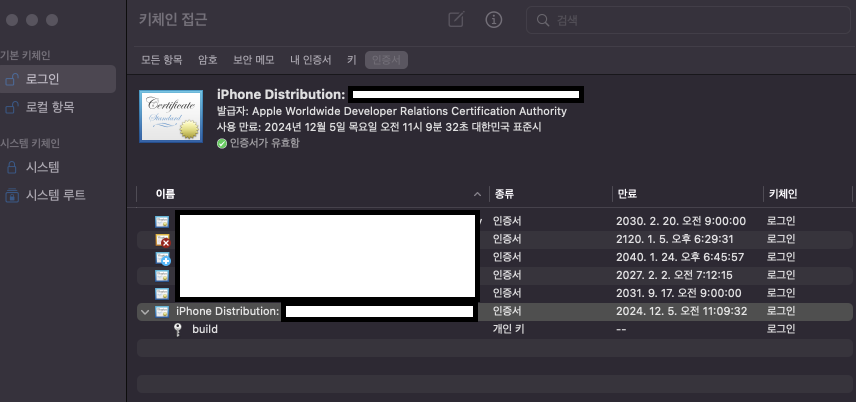Click the search field
The width and height of the screenshot is (856, 402).
[688, 20]
